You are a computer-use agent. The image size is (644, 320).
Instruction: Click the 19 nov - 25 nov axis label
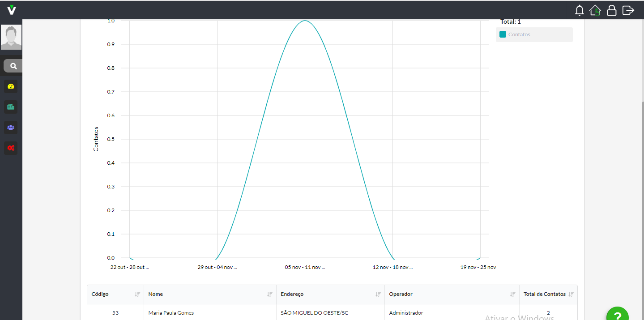coord(478,267)
